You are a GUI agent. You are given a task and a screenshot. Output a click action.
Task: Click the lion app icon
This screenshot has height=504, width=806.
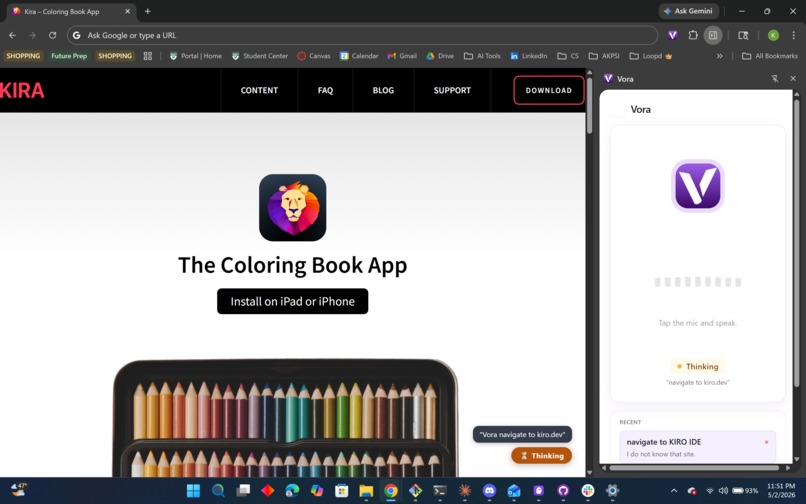click(292, 207)
